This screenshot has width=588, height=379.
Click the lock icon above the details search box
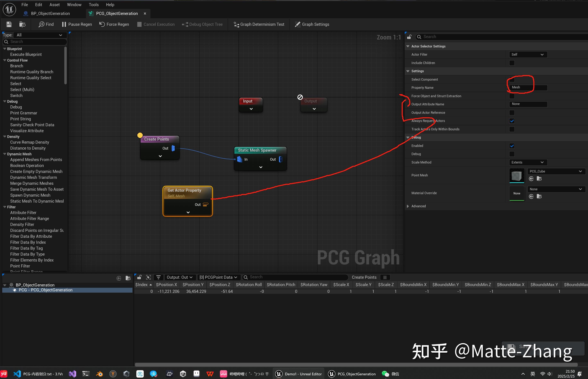coord(409,37)
